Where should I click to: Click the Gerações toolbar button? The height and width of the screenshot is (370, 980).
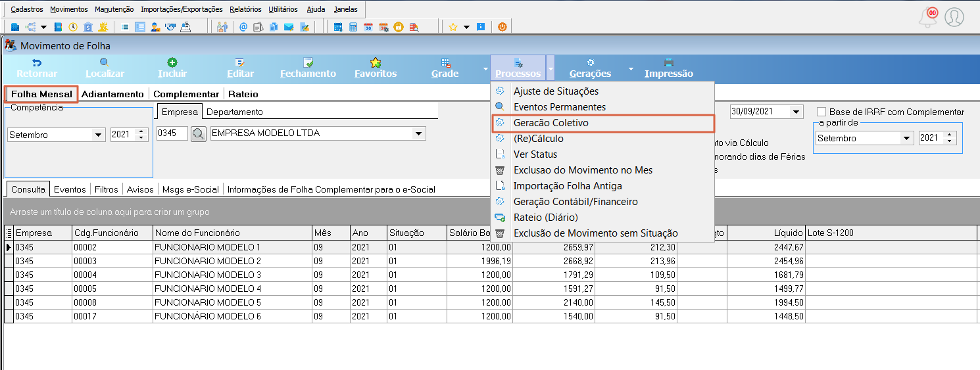click(x=591, y=68)
